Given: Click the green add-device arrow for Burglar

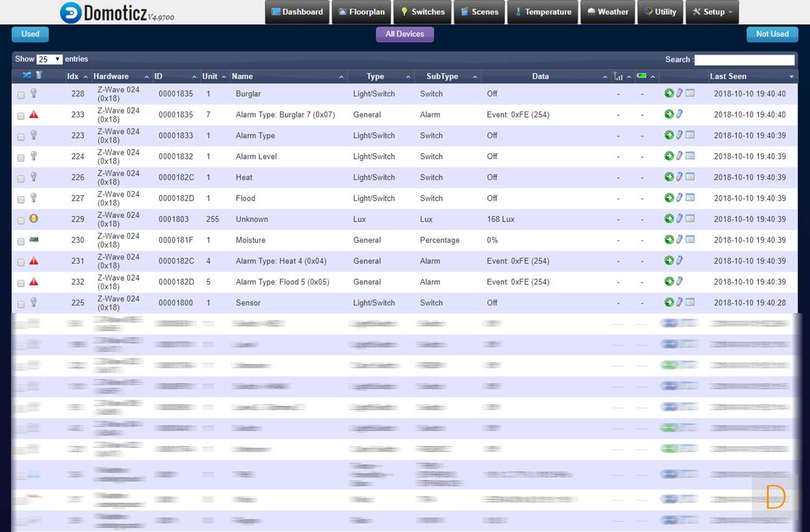Looking at the screenshot, I should tap(669, 93).
